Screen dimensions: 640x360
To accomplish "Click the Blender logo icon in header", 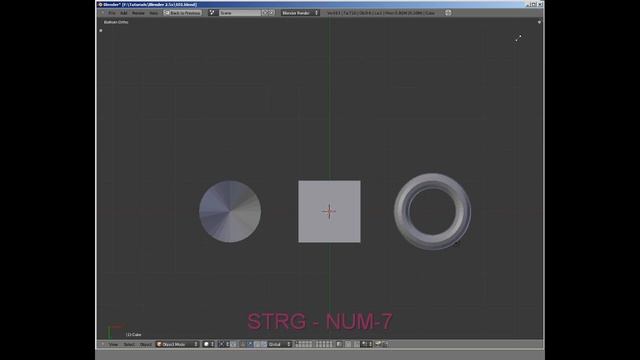I will click(x=448, y=13).
